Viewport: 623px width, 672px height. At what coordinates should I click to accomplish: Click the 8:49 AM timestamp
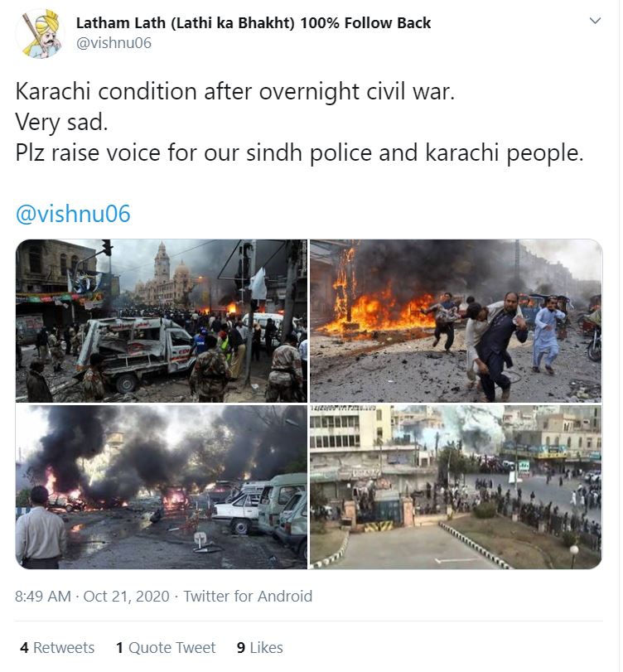click(x=43, y=596)
